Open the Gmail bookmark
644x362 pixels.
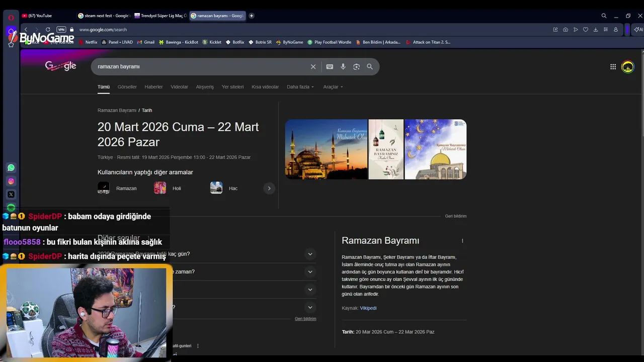click(146, 42)
